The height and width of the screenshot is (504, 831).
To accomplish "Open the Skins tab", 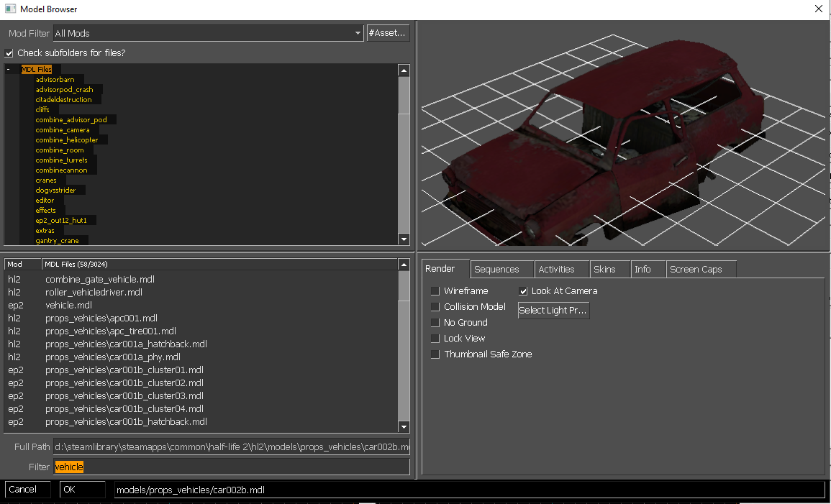I will 604,270.
